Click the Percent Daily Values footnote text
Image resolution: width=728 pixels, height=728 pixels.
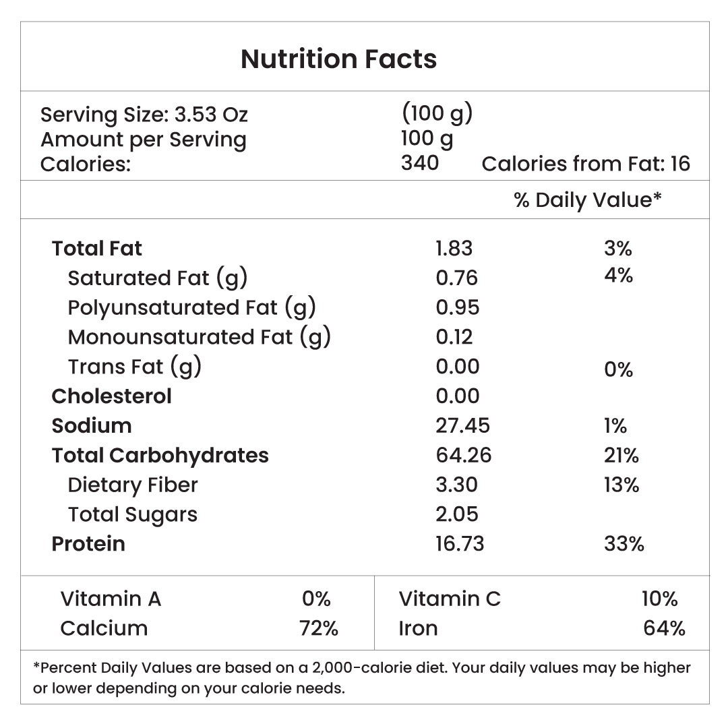click(361, 677)
